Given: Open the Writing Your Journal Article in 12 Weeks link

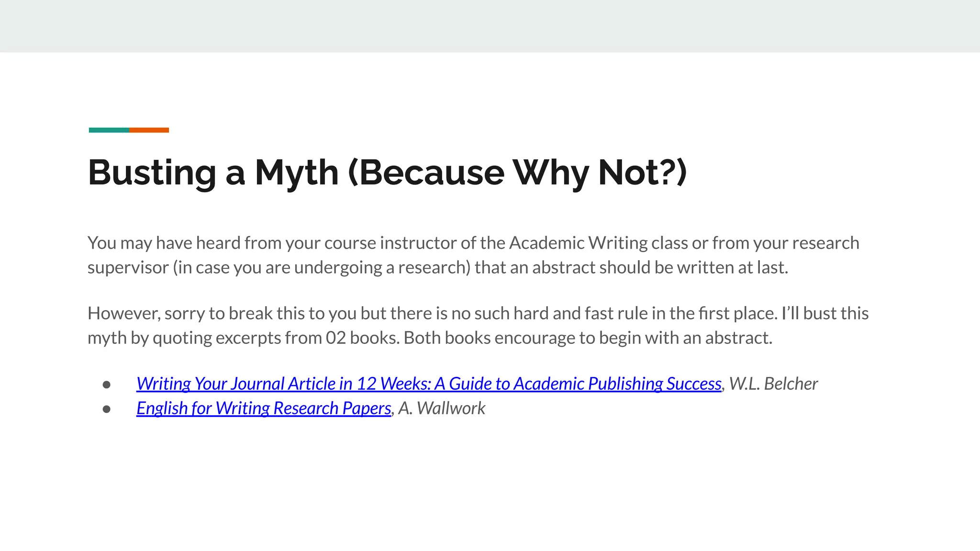Looking at the screenshot, I should point(429,384).
